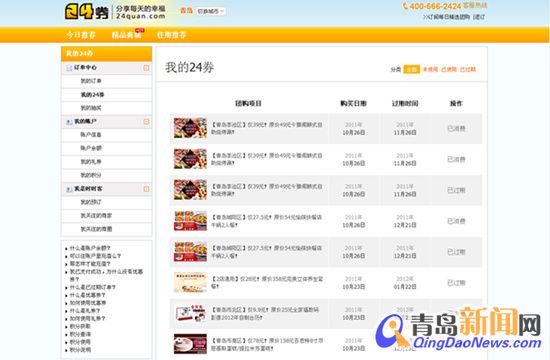Open the 78元 cake deal thumbnail
The height and width of the screenshot is (360, 550).
pos(190,344)
